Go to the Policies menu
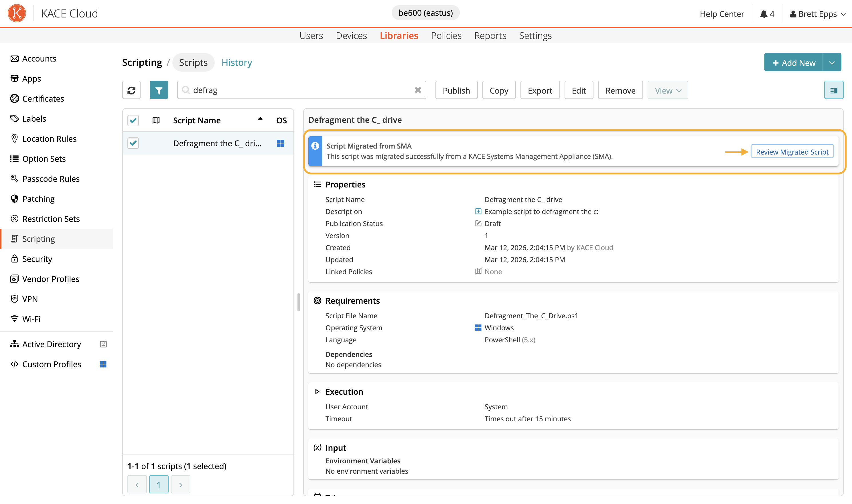The width and height of the screenshot is (852, 504). [x=446, y=35]
